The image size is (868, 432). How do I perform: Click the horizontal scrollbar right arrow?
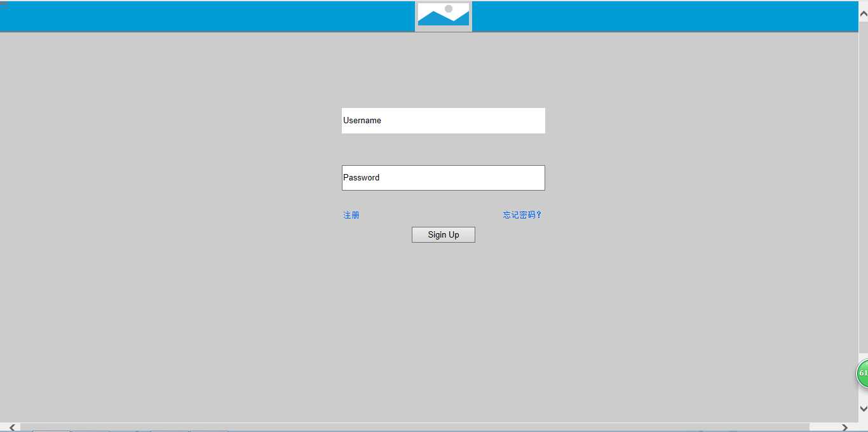point(844,428)
